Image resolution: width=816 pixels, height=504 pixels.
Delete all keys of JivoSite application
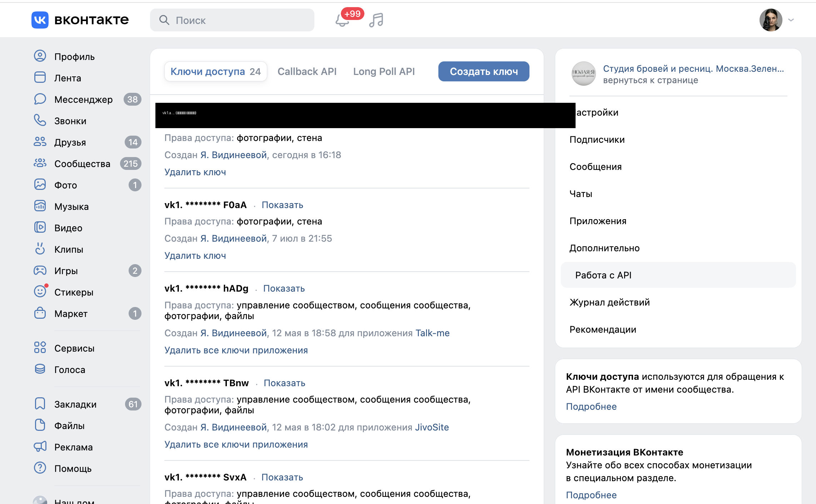click(x=236, y=444)
